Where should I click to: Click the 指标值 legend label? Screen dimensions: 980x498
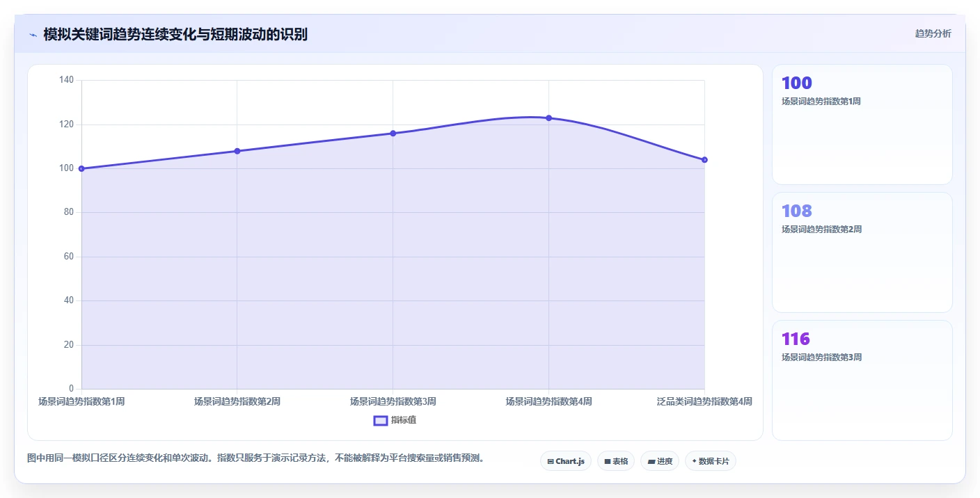[404, 420]
